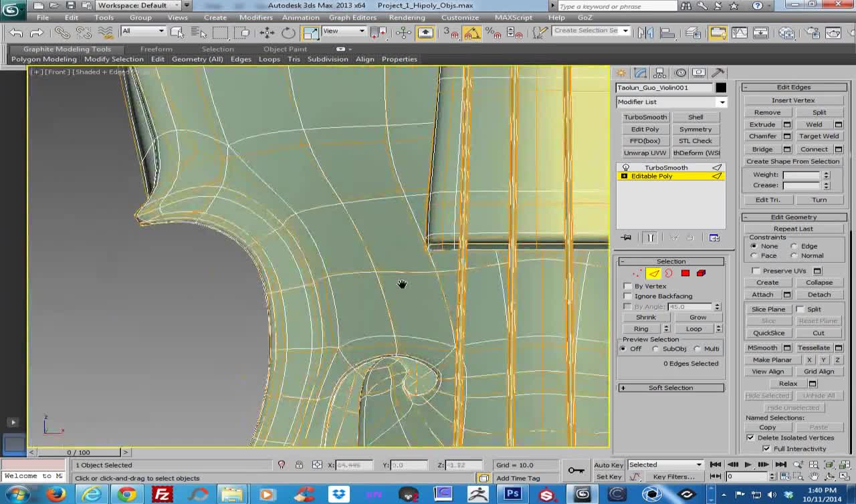Viewport: 856px width, 504px height.
Task: Toggle Percent Snap in toolbar
Action: click(x=494, y=32)
